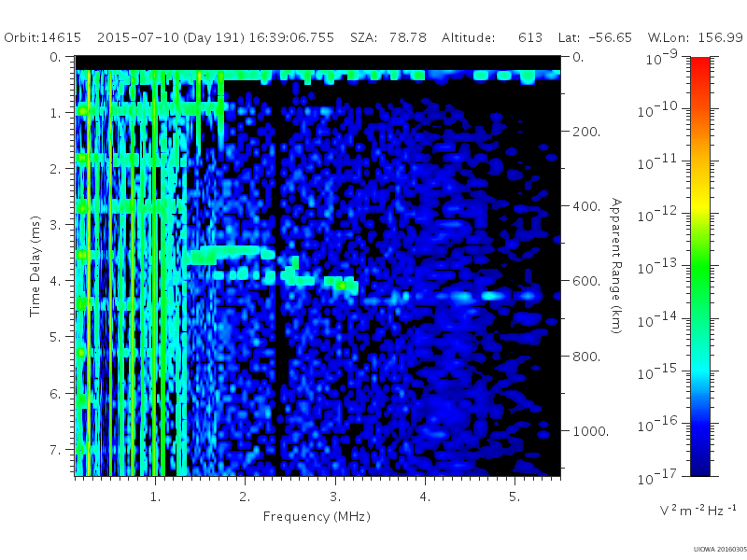The width and height of the screenshot is (747, 560).
Task: Click the Apparent Range (km) axis title
Action: point(616,266)
